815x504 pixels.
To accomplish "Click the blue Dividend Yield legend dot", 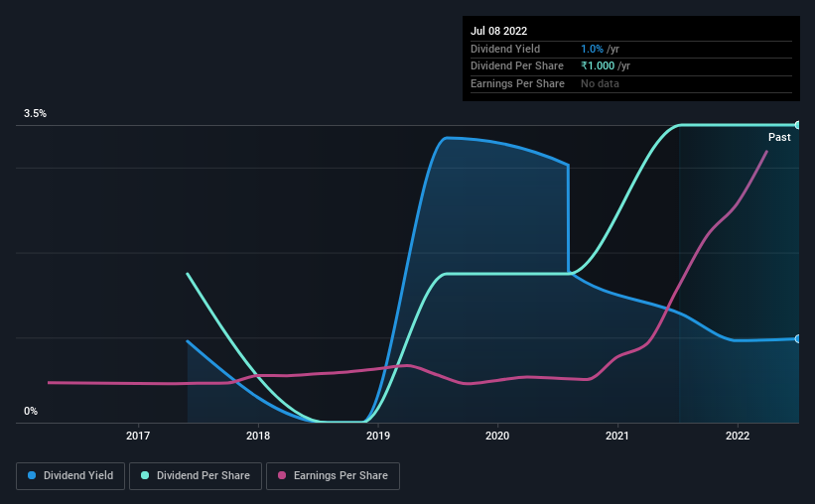I will (x=32, y=475).
